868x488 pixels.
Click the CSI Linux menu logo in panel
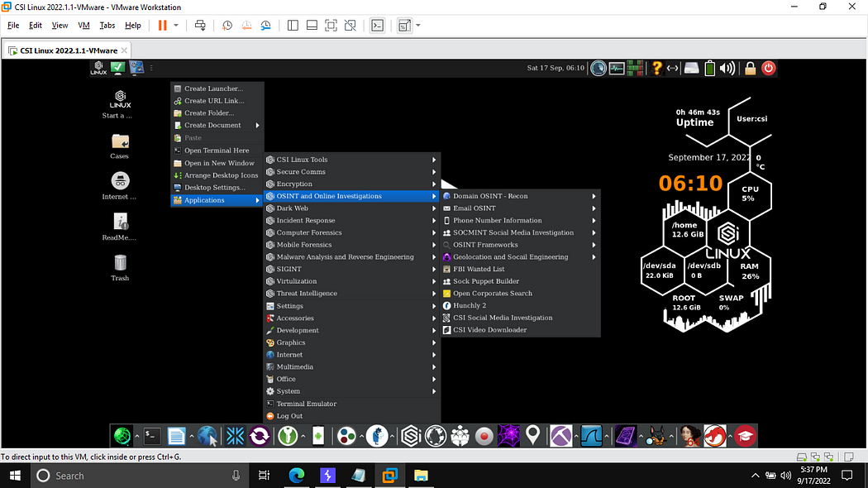[x=98, y=68]
